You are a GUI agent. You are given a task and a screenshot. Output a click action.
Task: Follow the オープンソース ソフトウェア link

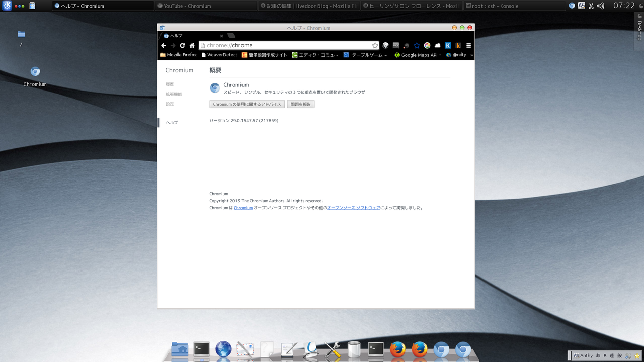click(354, 208)
